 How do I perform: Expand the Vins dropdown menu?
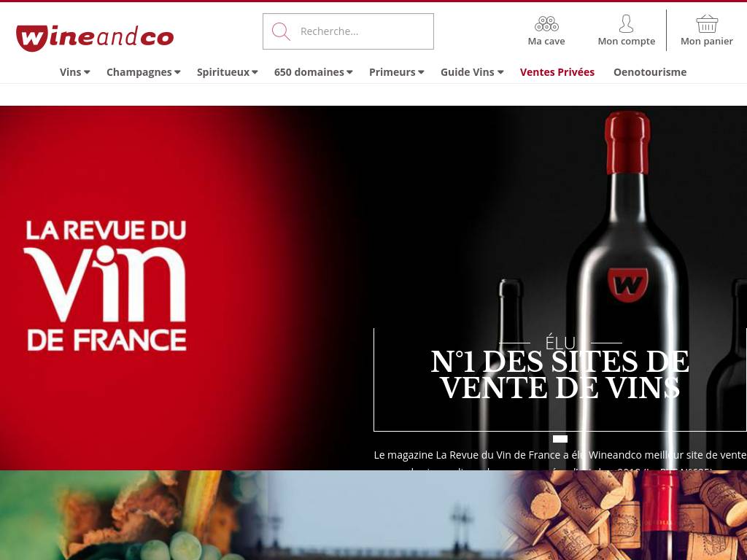(x=75, y=72)
